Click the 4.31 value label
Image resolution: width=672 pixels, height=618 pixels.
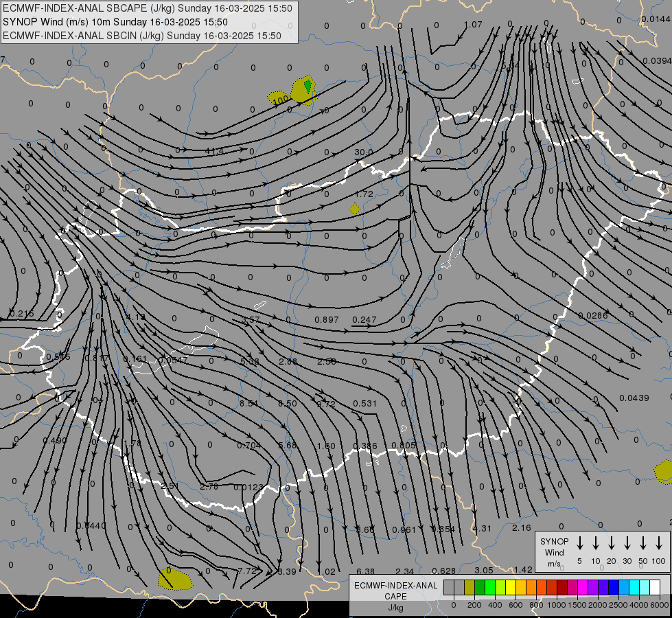pyautogui.click(x=482, y=528)
